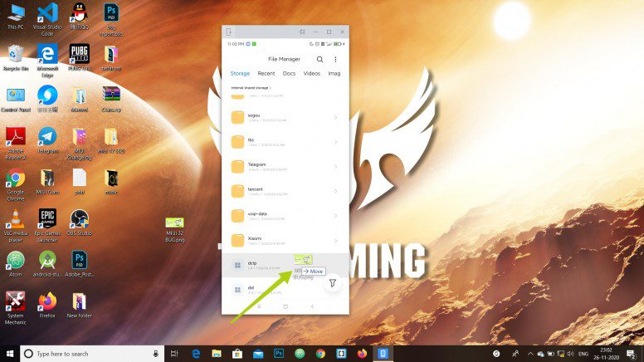
Task: Click the Internal shared storage breadcrumb
Action: [251, 88]
